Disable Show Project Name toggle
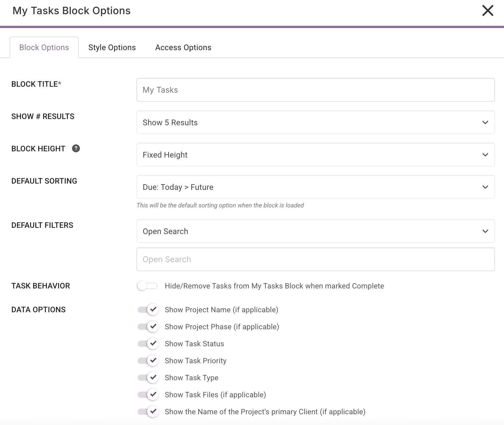The image size is (504, 425). 148,310
